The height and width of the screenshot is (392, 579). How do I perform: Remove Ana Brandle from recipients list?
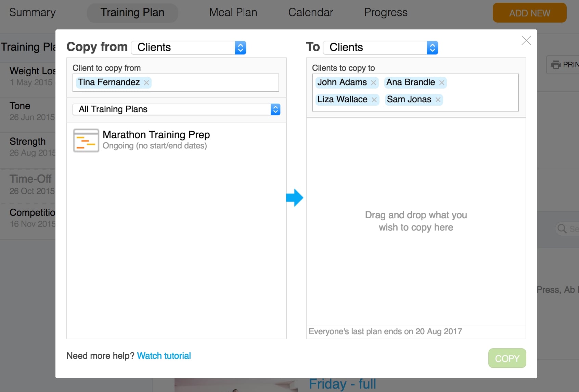[x=442, y=83]
